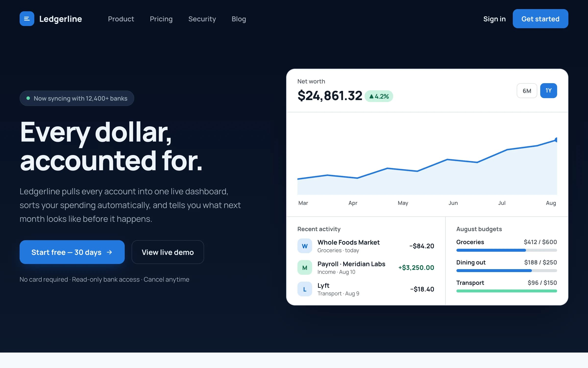The image size is (588, 368).
Task: Click the M avatar for Payroll Meridian Labs
Action: [305, 267]
